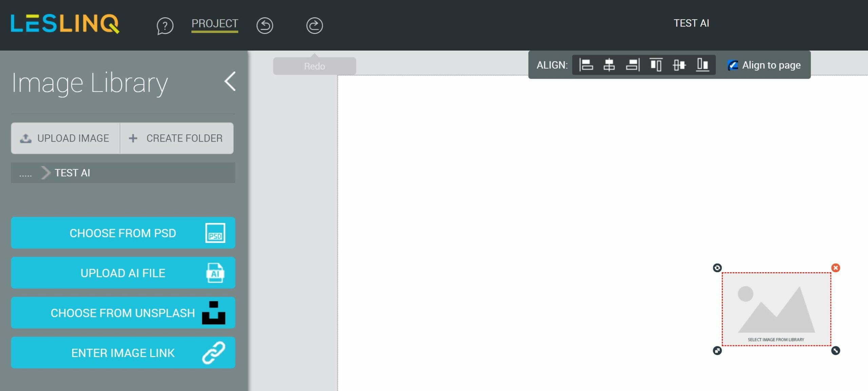Click the PROJECT menu tab
The image size is (868, 391).
(x=214, y=23)
